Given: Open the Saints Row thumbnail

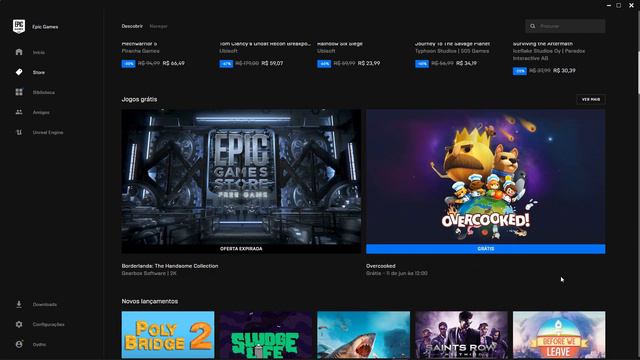Looking at the screenshot, I should click(462, 335).
